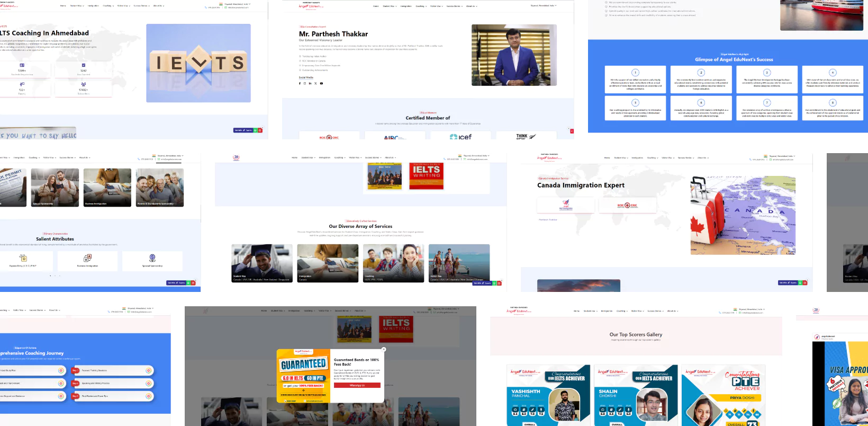Expand Coaching dropdown on Canada Immigration Expert page

[x=652, y=157]
